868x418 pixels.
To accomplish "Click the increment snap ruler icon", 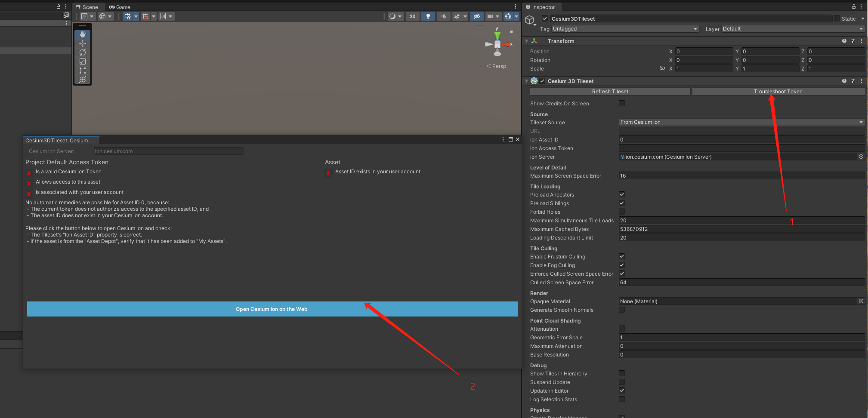I will click(163, 16).
